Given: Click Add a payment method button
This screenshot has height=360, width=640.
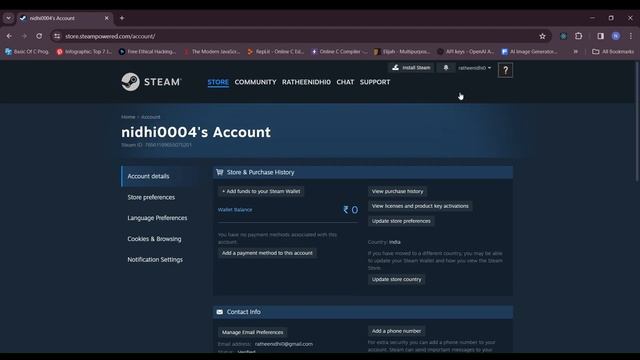Looking at the screenshot, I should click(267, 253).
